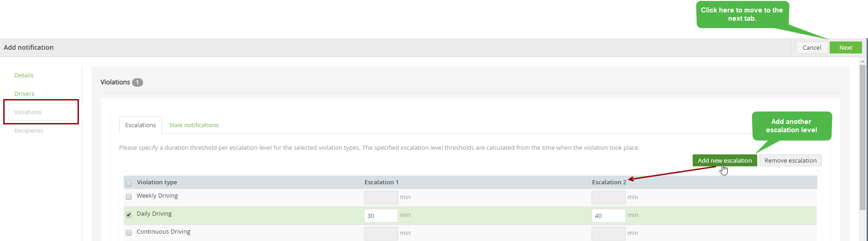Open the Drivers step in sidebar
The width and height of the screenshot is (868, 241).
coord(24,94)
